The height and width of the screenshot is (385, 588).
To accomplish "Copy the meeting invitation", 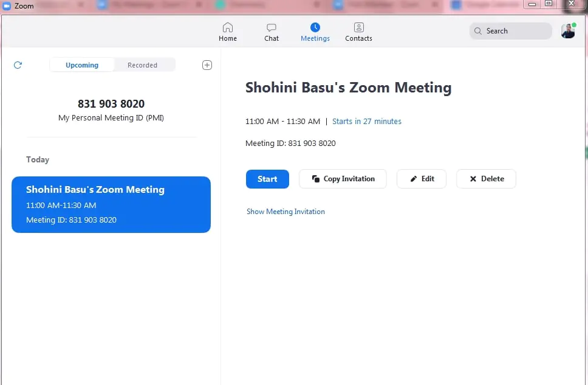I will pyautogui.click(x=342, y=179).
